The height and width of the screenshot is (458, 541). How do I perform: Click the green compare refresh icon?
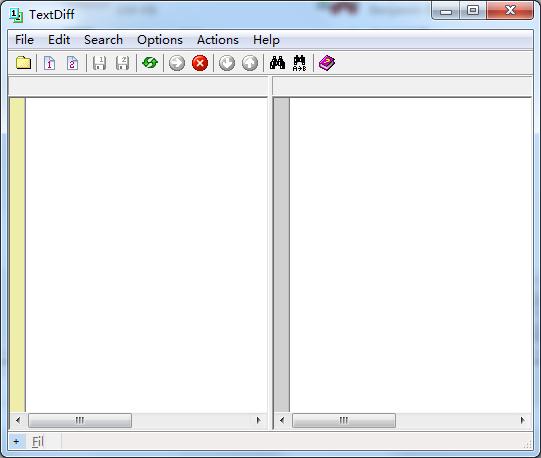tap(150, 63)
